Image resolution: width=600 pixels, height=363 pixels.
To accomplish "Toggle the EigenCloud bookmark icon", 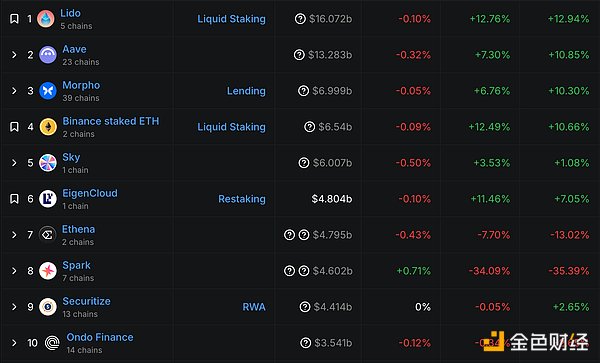I will pos(14,199).
